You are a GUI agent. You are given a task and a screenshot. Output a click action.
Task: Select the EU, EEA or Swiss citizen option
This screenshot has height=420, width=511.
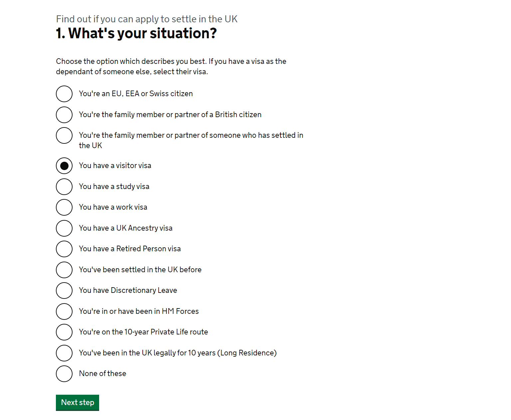tap(64, 94)
